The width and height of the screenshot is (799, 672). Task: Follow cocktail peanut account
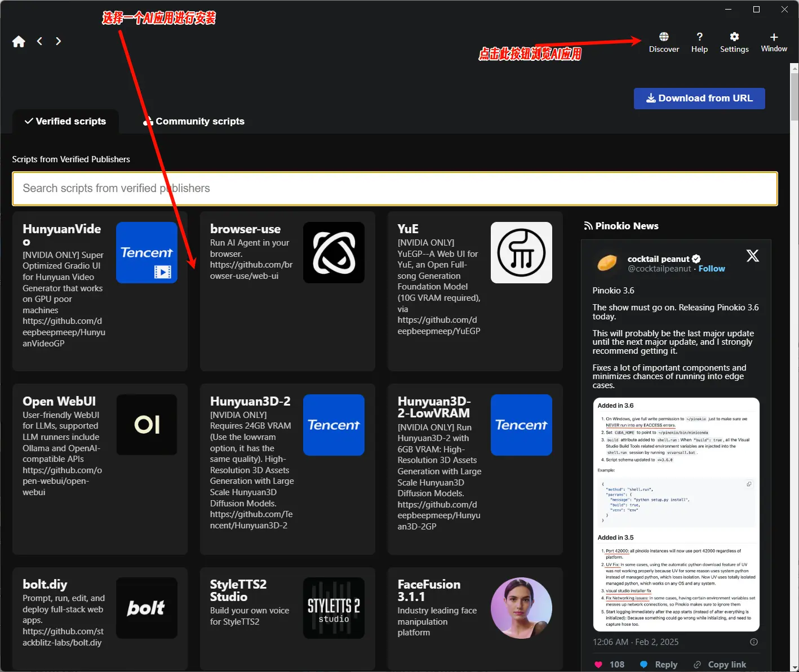pyautogui.click(x=712, y=269)
